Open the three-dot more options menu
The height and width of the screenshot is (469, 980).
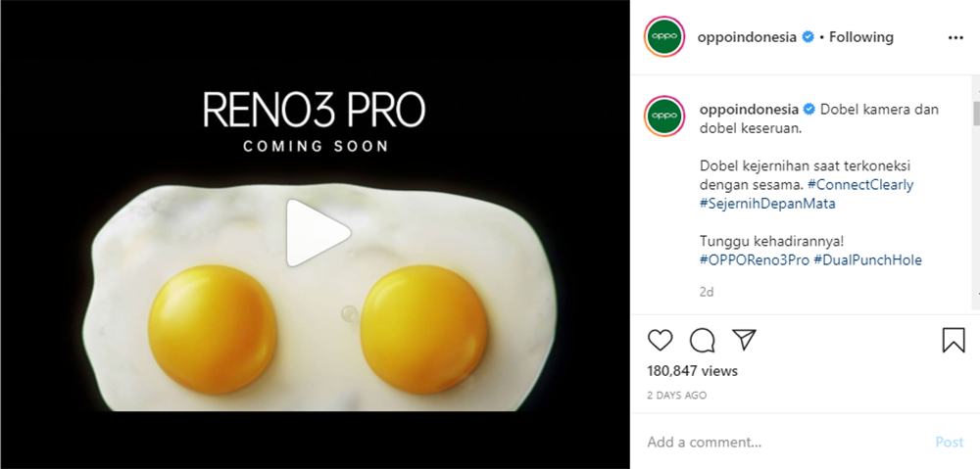(955, 37)
